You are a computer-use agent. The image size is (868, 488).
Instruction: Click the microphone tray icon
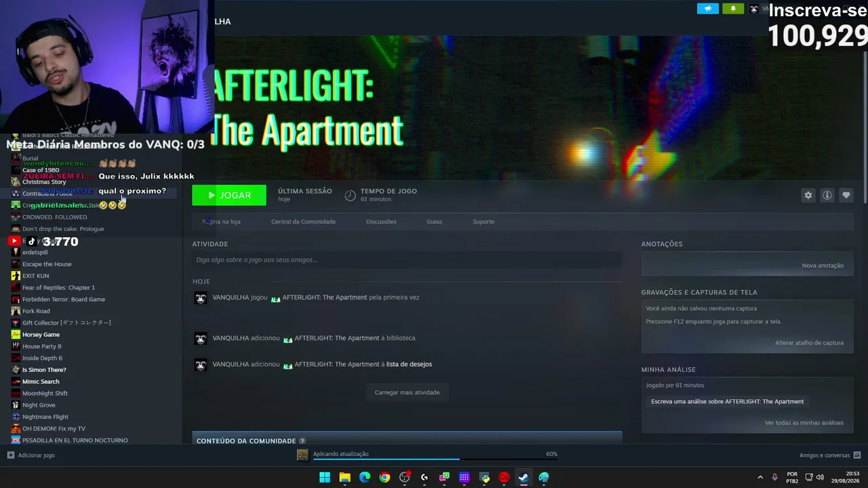tap(774, 477)
